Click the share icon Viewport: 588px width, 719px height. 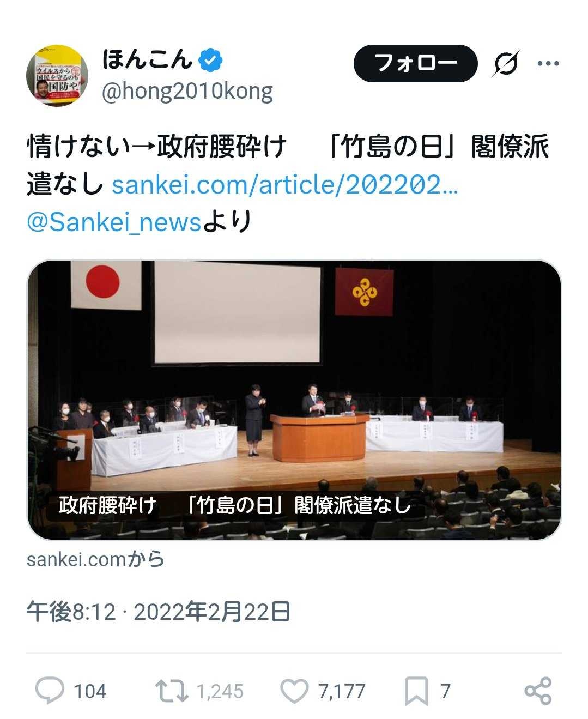538,691
